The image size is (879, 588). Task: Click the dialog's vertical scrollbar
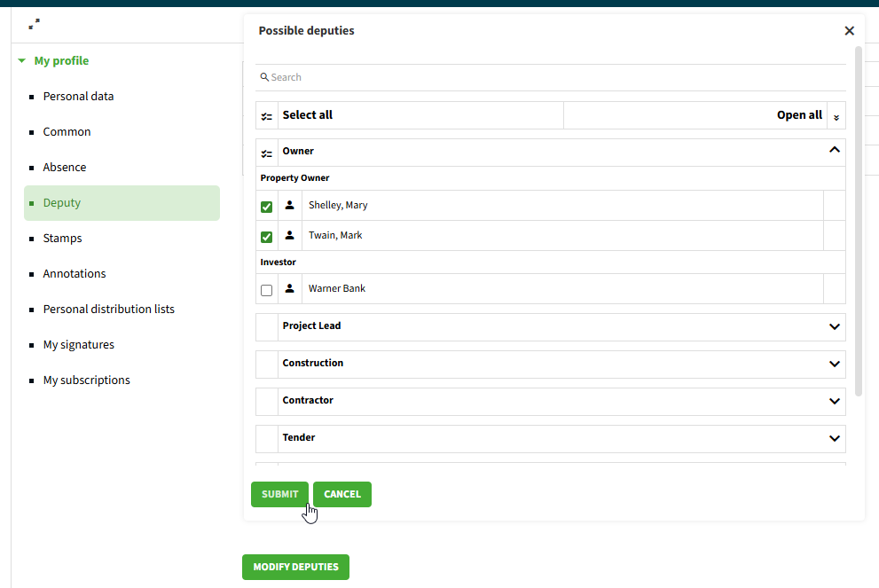point(858,222)
